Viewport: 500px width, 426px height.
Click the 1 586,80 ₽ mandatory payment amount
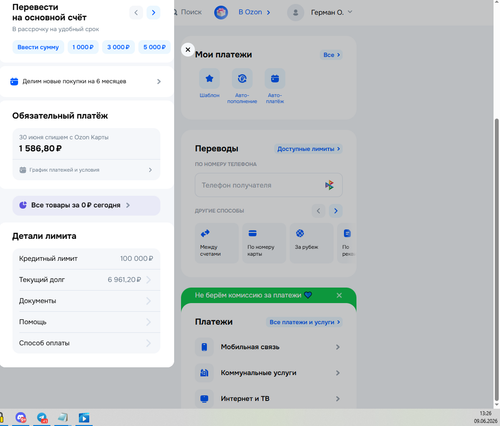(x=40, y=148)
